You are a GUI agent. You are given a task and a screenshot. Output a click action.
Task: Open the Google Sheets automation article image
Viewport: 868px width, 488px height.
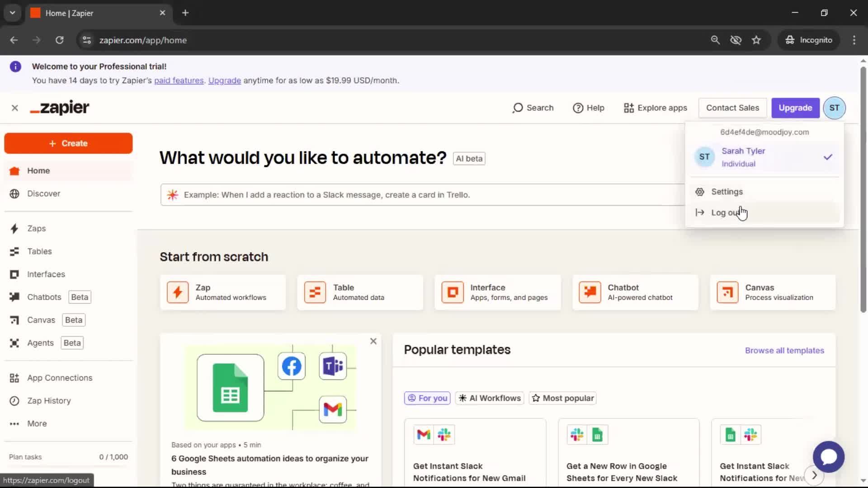(270, 387)
